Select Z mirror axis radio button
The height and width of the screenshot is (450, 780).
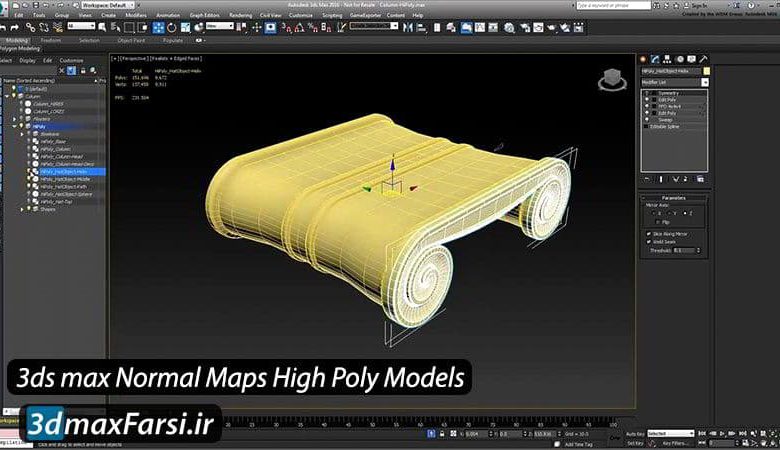(685, 213)
